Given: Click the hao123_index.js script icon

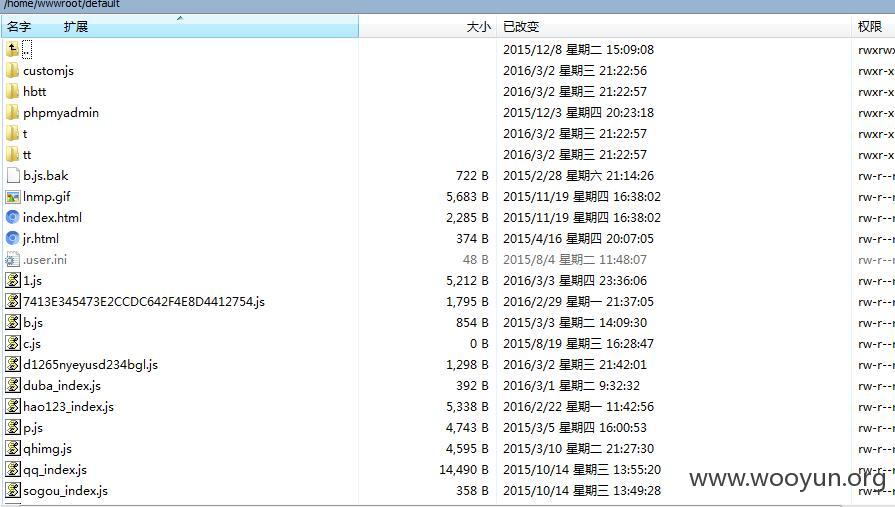Looking at the screenshot, I should coord(13,407).
